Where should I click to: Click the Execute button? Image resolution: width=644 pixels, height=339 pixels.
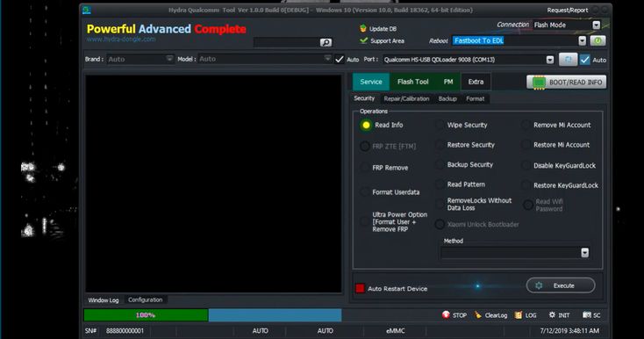[x=561, y=285]
